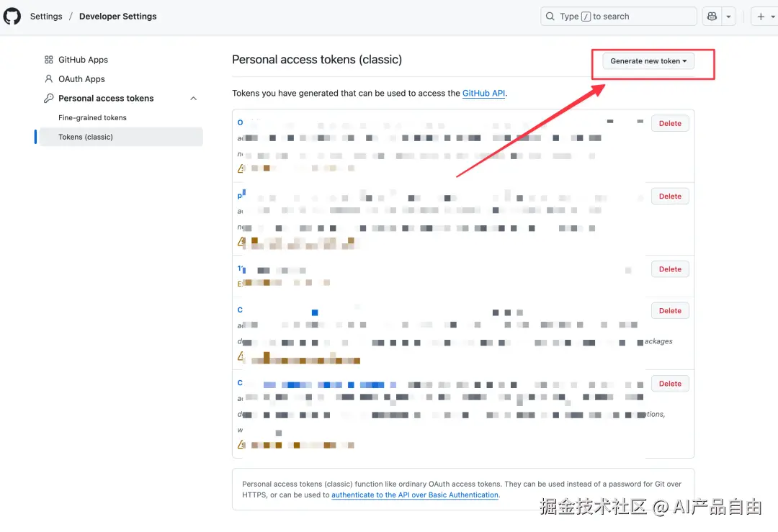Viewport: 778px width, 532px height.
Task: Click the warning triangle on the first token
Action: point(241,168)
